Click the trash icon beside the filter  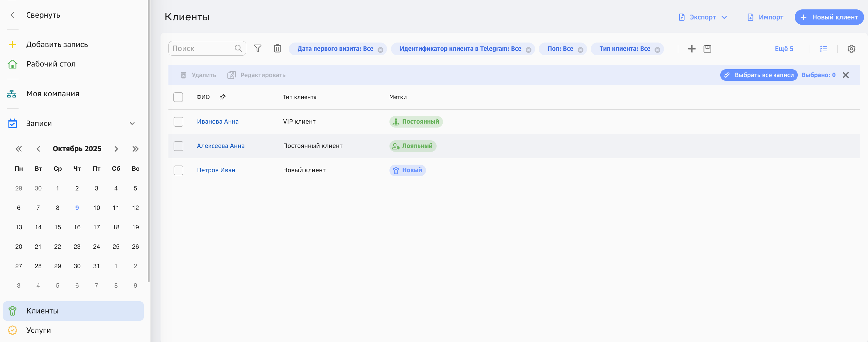[x=277, y=49]
